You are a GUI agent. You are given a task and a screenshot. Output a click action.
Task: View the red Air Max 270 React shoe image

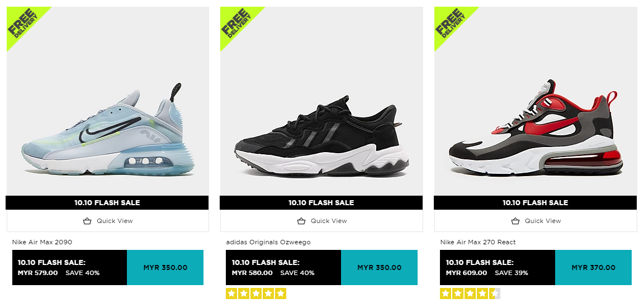(536, 127)
